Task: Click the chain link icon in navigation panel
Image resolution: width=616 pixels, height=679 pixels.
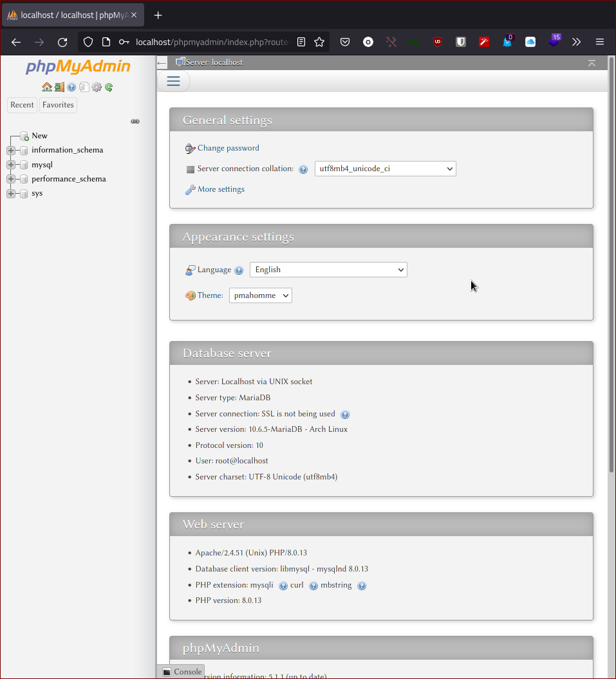Action: (135, 121)
